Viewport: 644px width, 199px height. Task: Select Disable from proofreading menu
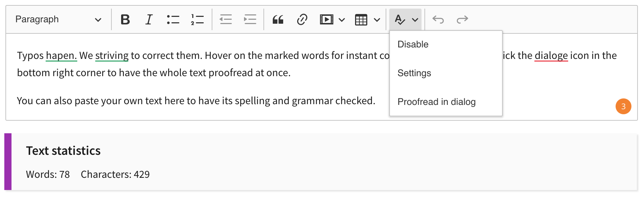point(413,45)
